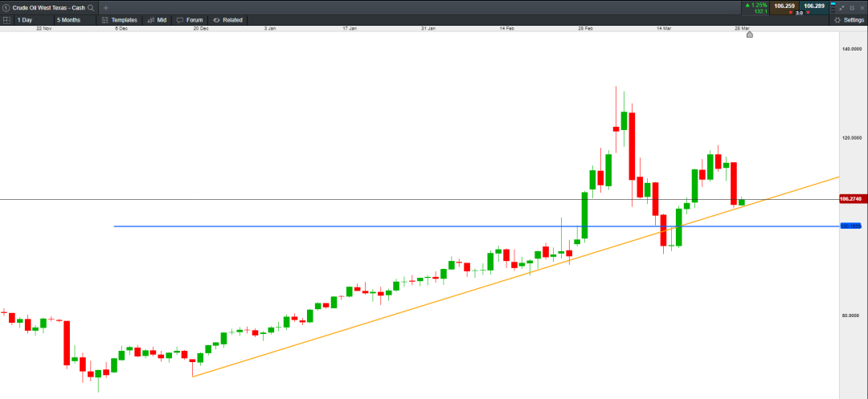The height and width of the screenshot is (399, 868).
Task: Click the red 106.2740 current price label
Action: tap(853, 199)
